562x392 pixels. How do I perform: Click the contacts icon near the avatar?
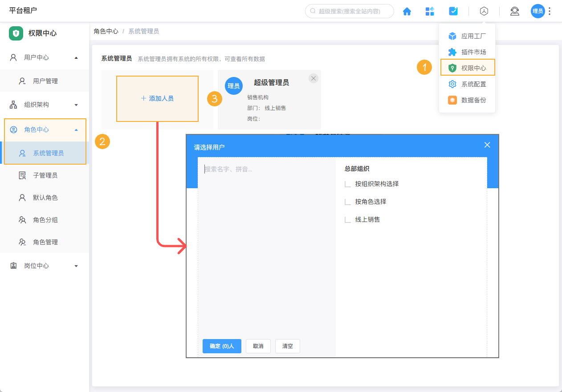[x=514, y=11]
